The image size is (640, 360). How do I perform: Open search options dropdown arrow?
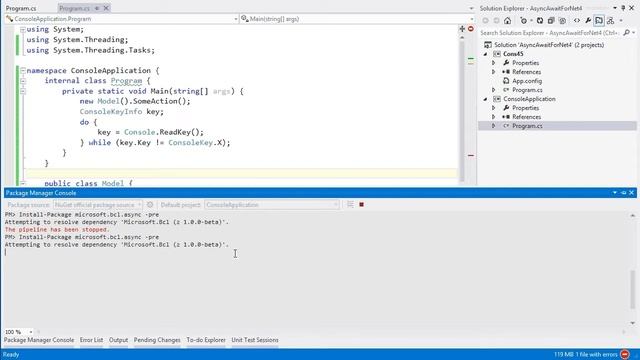pos(633,33)
